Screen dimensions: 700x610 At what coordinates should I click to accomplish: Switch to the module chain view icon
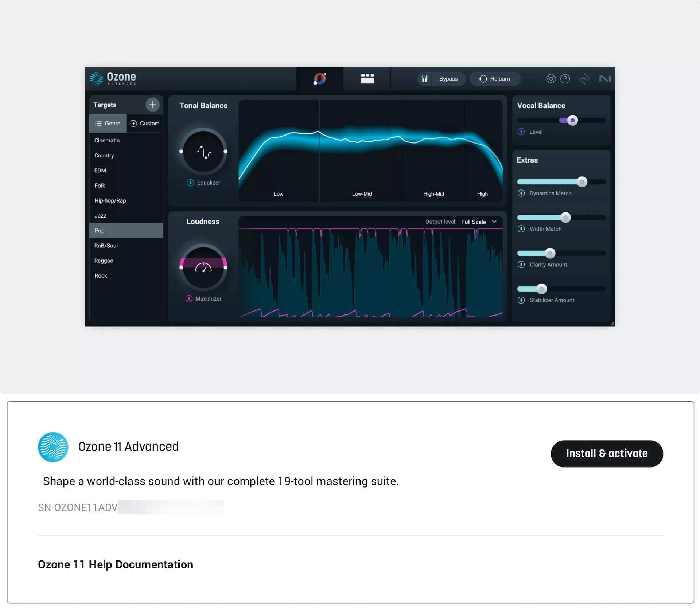tap(367, 79)
